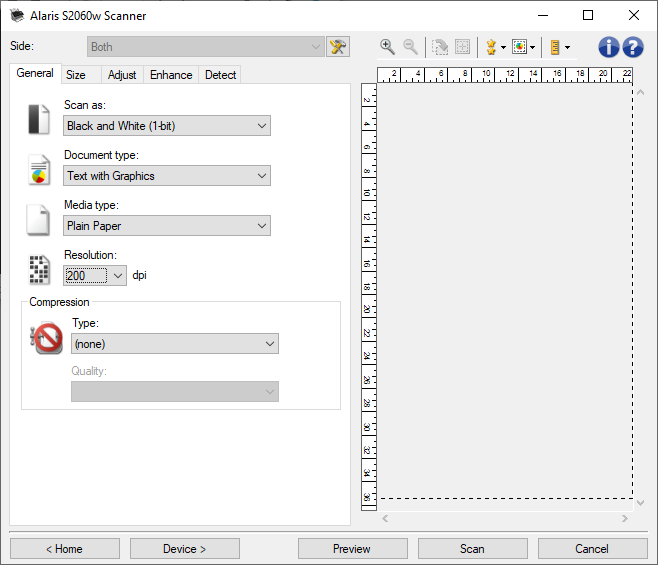Open the auto preview updates icon
The image size is (658, 565).
click(520, 47)
